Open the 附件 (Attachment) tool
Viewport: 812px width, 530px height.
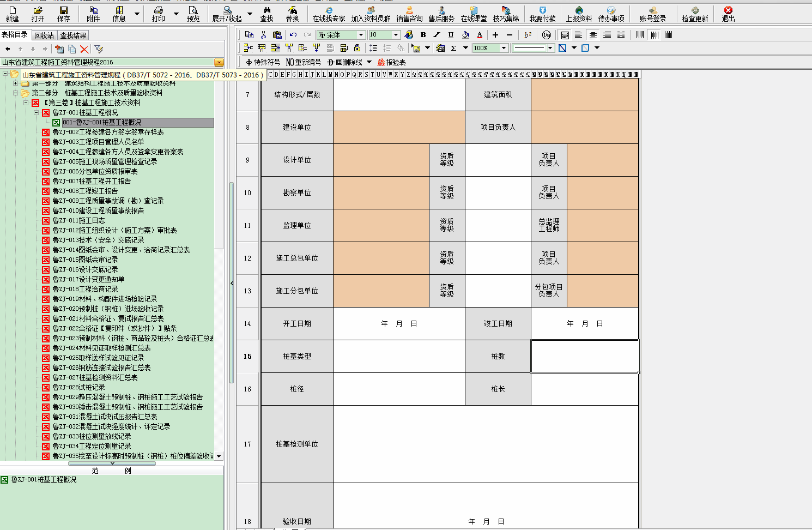[x=94, y=13]
